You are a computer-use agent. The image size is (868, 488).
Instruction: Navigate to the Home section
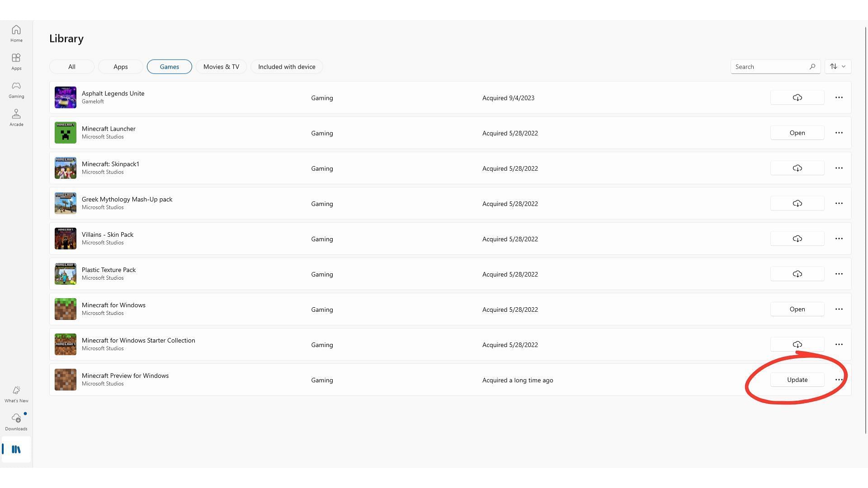pyautogui.click(x=16, y=33)
